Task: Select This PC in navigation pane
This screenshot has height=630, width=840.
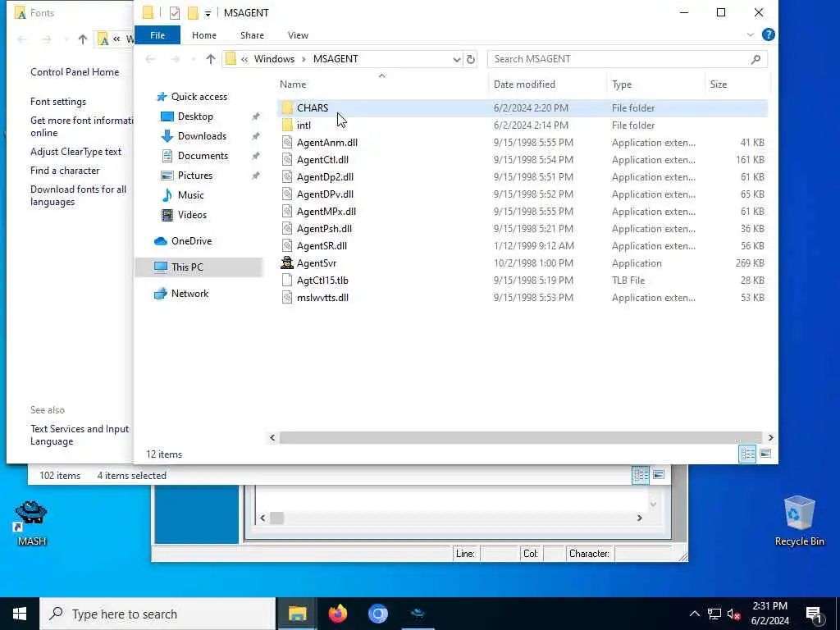Action: [199, 267]
